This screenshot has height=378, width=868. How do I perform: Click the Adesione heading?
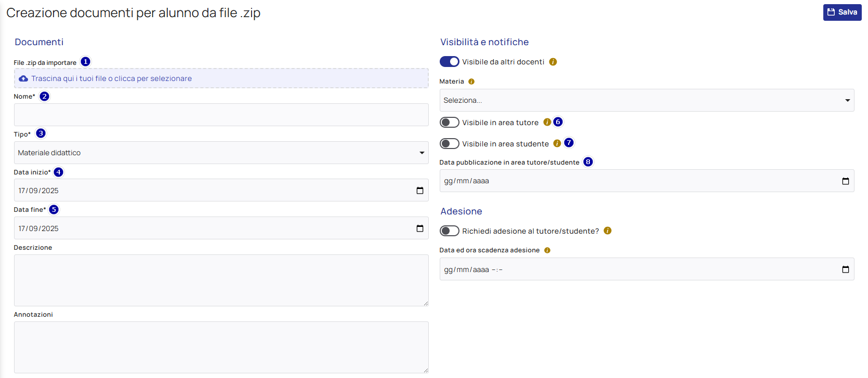(x=461, y=211)
